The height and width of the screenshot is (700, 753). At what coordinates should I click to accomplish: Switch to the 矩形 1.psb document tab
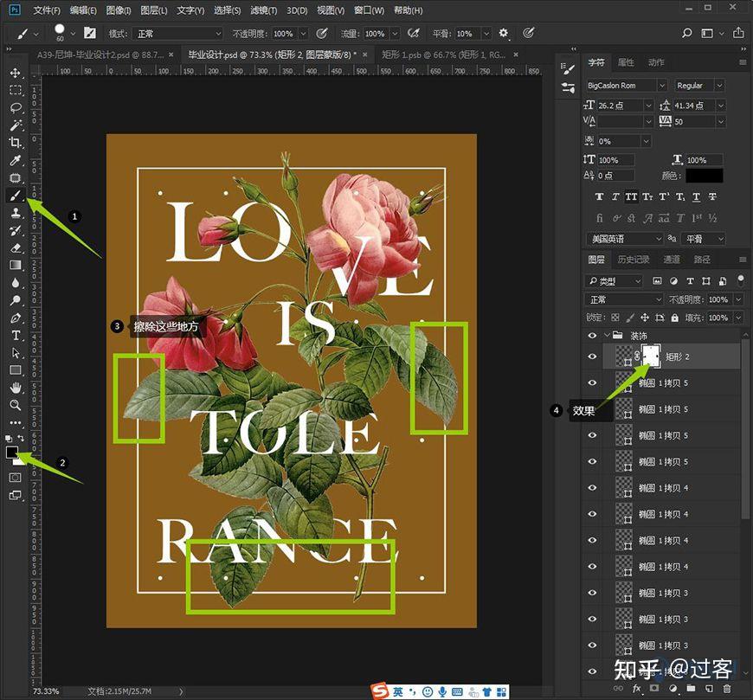coord(444,55)
